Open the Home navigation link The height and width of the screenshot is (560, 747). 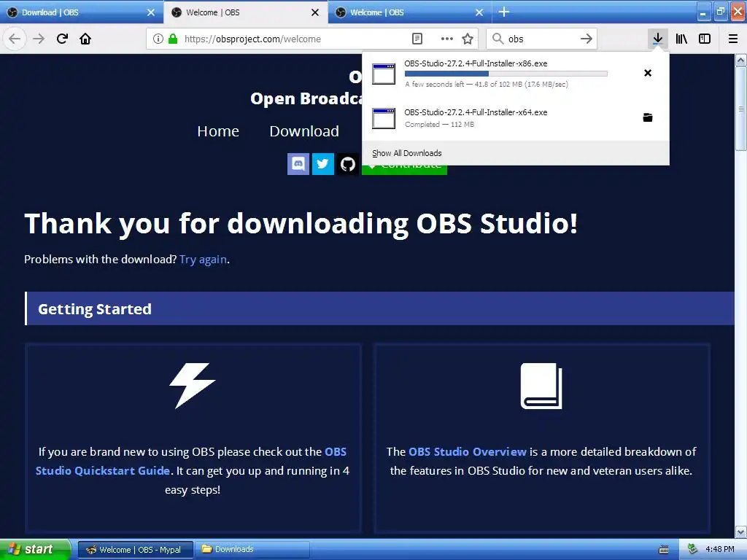coord(218,131)
